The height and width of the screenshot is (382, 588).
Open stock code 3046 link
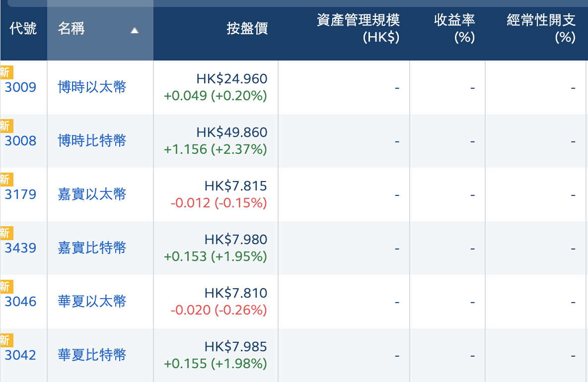21,302
